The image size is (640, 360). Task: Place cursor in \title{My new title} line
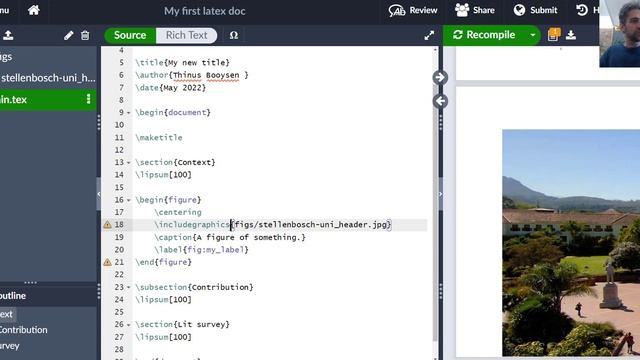[182, 62]
